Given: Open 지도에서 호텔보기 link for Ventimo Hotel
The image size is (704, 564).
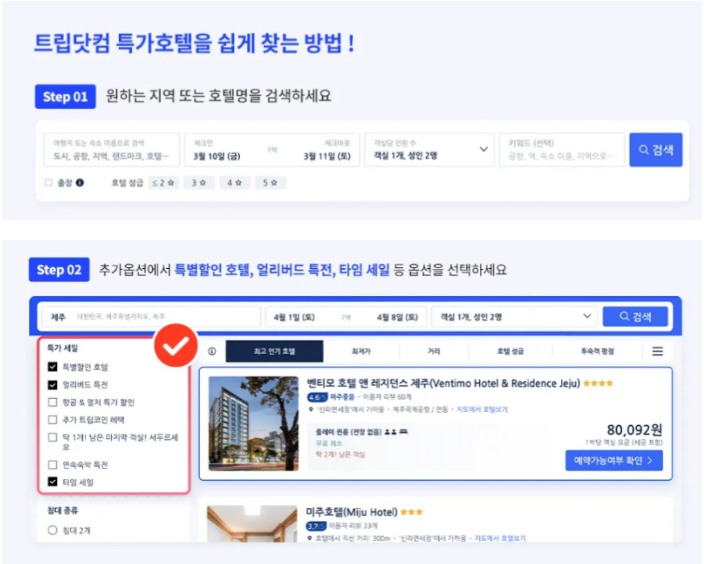Looking at the screenshot, I should [x=482, y=410].
